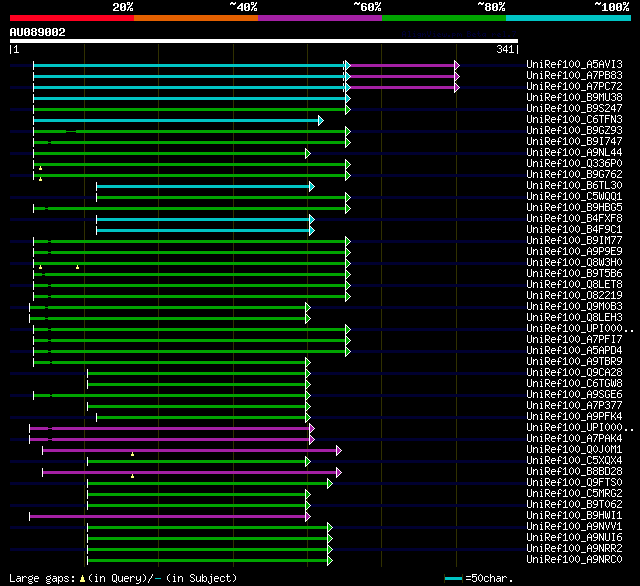Select UniRef100_B4FXF8 label

(574, 219)
